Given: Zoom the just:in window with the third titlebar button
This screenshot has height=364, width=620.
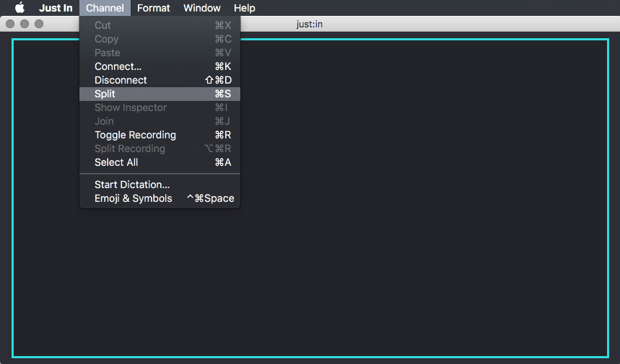Looking at the screenshot, I should 39,24.
